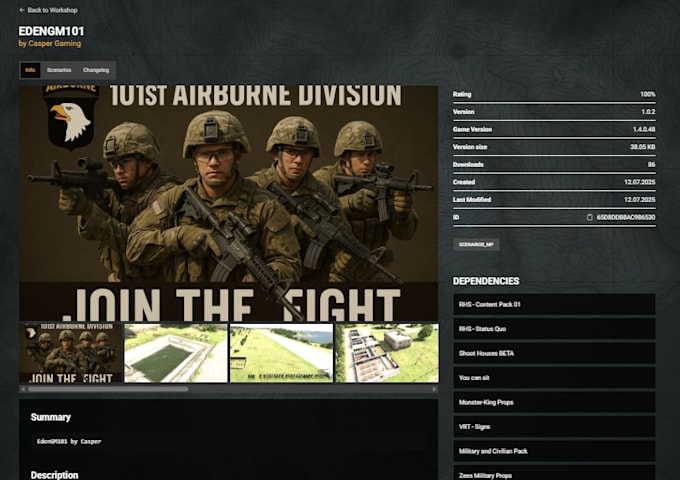The width and height of the screenshot is (680, 480).
Task: Select the shoot house aerial thumbnail
Action: (387, 353)
